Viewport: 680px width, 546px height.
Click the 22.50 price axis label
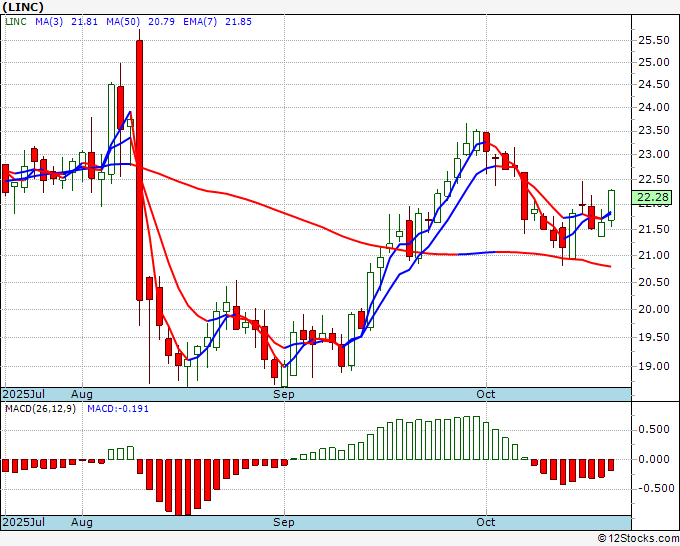tap(654, 179)
